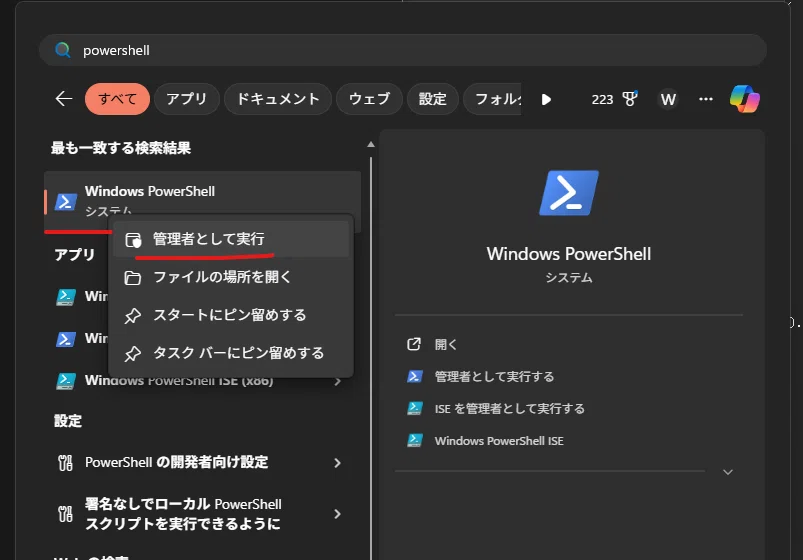Click the search magnifier icon
Image resolution: width=803 pixels, height=560 pixels.
tap(62, 50)
